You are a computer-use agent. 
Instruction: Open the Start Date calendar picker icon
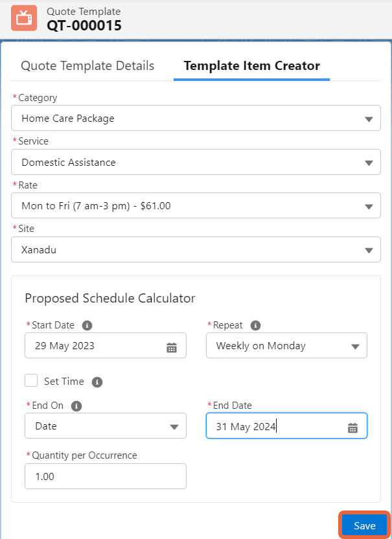tap(172, 347)
